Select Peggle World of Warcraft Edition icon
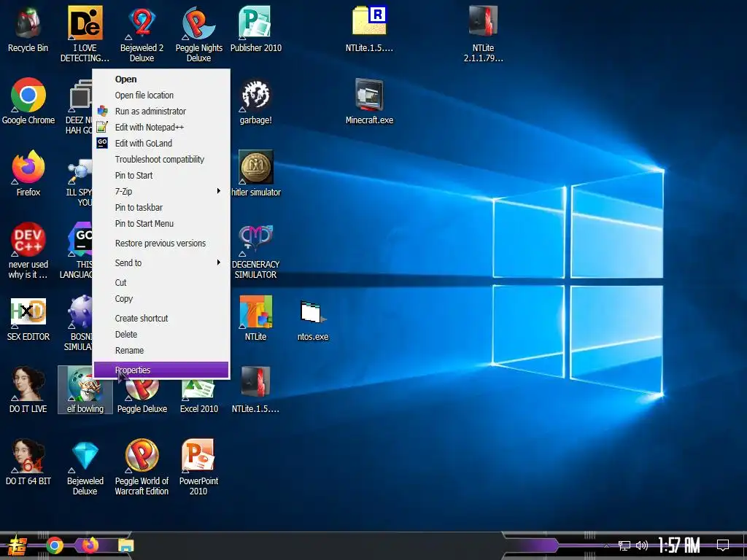The image size is (747, 560). coord(142,467)
